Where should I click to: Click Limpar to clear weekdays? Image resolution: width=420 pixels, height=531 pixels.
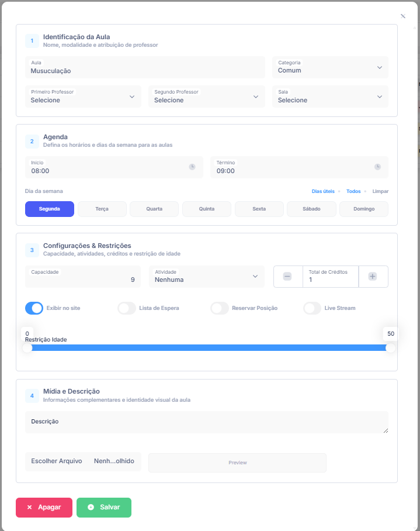point(380,191)
